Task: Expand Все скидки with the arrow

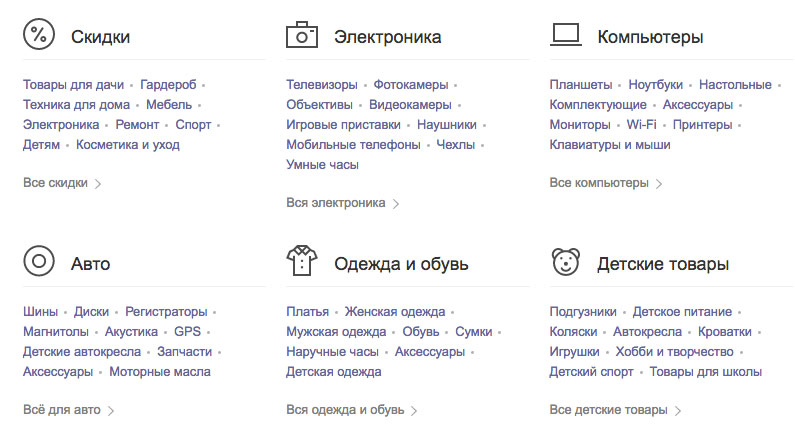Action: [x=97, y=183]
